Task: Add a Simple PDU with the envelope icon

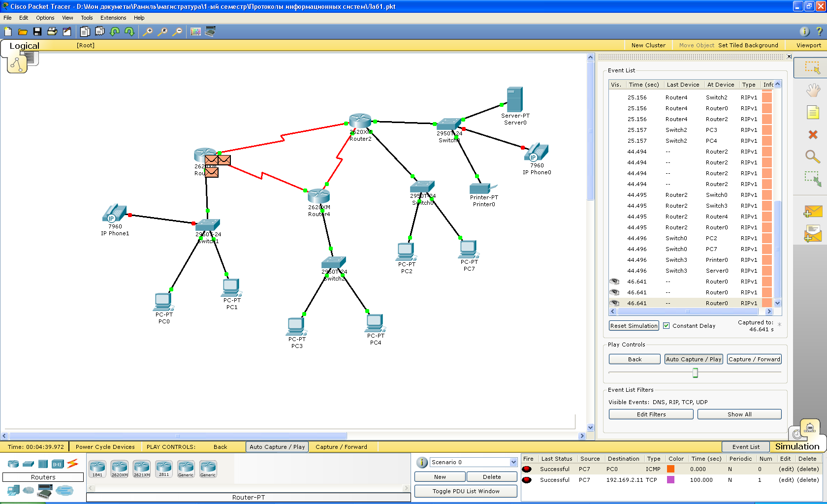Action: (x=813, y=212)
